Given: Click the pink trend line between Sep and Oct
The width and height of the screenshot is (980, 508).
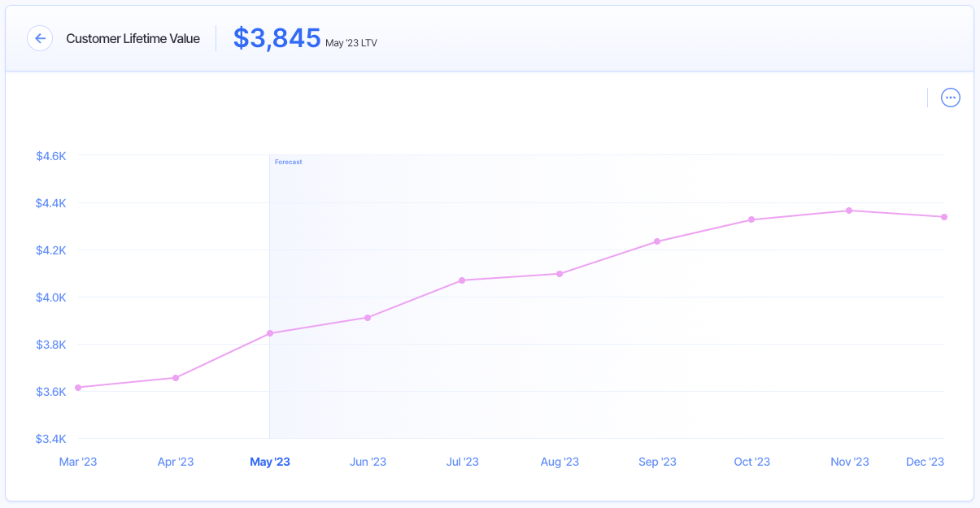Looking at the screenshot, I should (x=703, y=230).
